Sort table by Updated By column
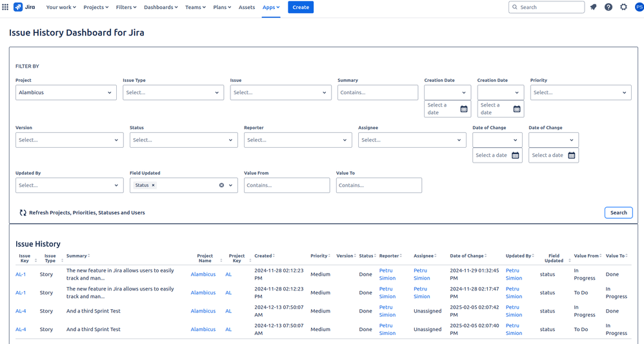The height and width of the screenshot is (344, 644). (533, 256)
